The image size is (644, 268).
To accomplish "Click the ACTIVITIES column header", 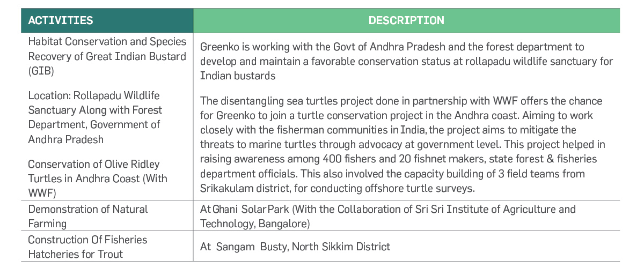I will [61, 21].
